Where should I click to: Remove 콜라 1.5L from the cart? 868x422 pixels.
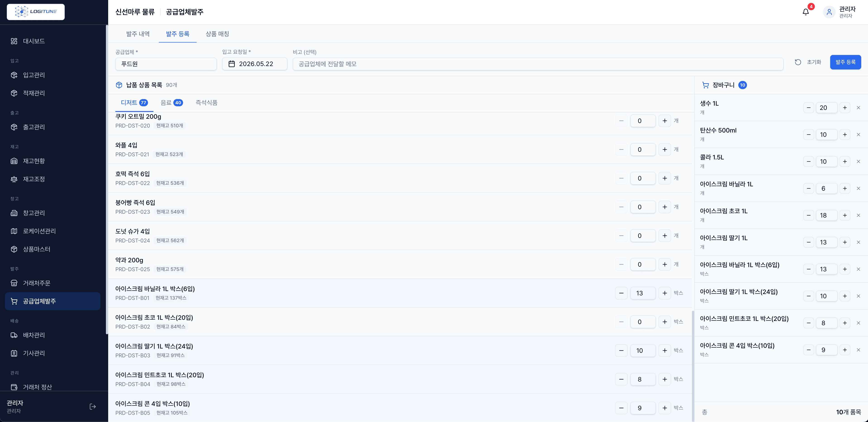858,162
